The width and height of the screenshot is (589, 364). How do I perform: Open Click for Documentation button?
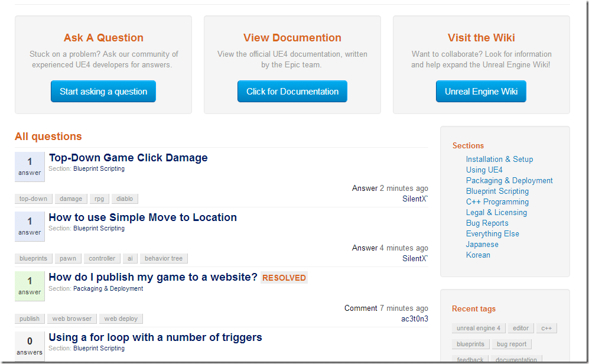(x=292, y=92)
